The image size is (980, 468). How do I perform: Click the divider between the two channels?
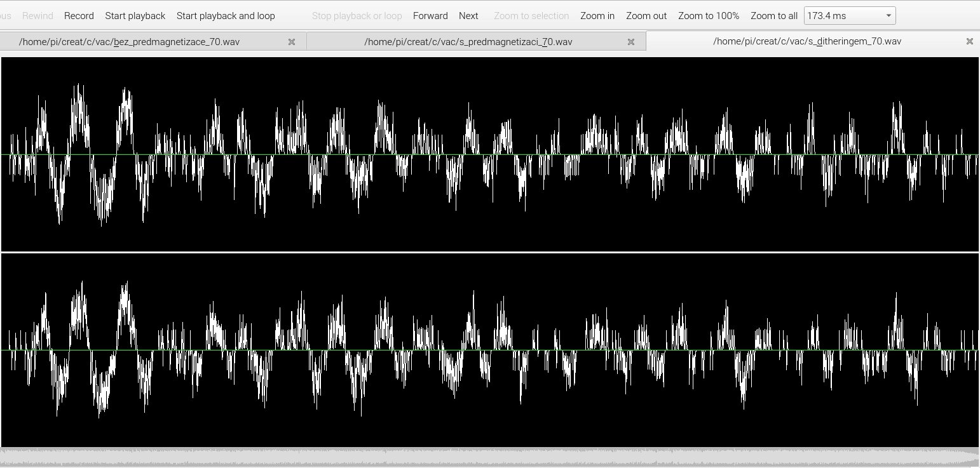pos(489,252)
